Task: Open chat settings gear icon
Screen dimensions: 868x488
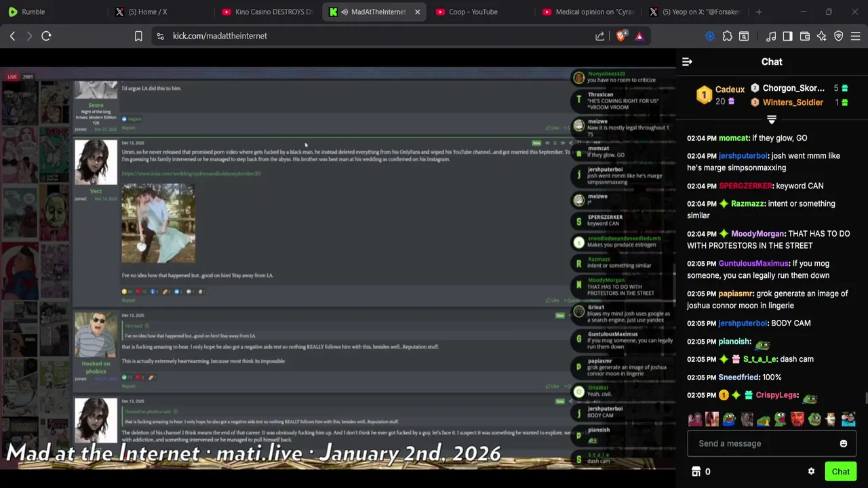Action: click(811, 472)
